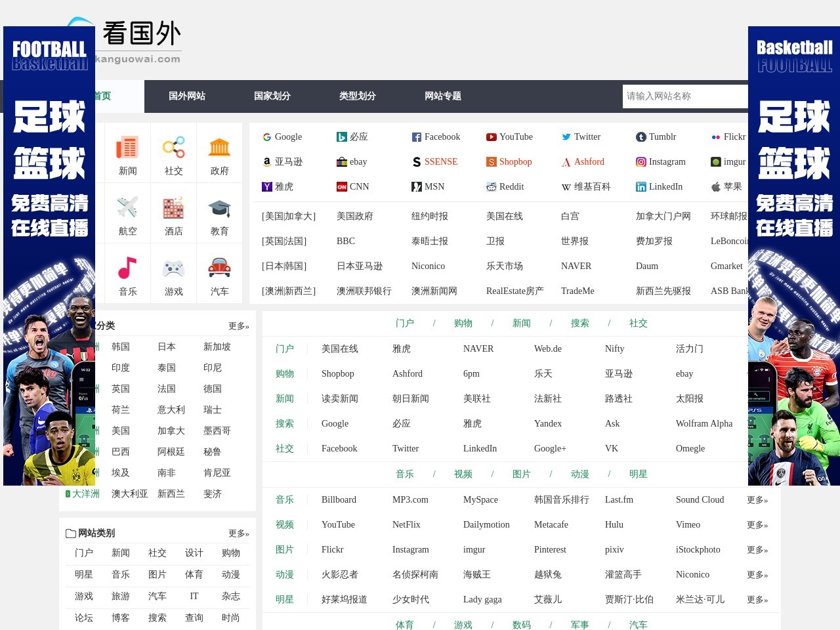This screenshot has width=840, height=630.
Task: Open the 游戏 gamepad category icon
Action: point(173,267)
